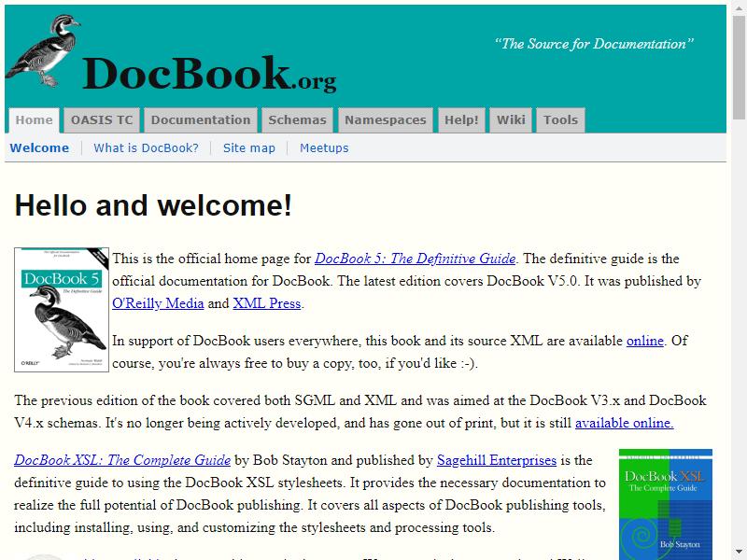Open the Help! tab

461,120
